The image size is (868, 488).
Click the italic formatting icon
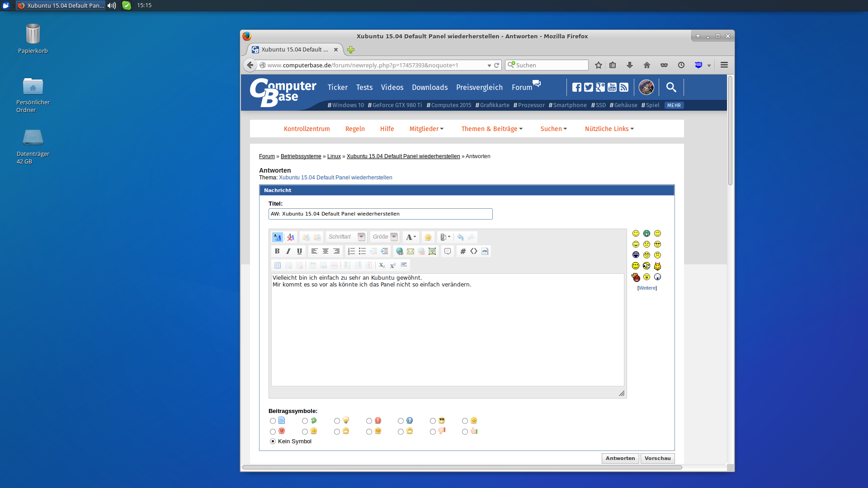(x=288, y=251)
